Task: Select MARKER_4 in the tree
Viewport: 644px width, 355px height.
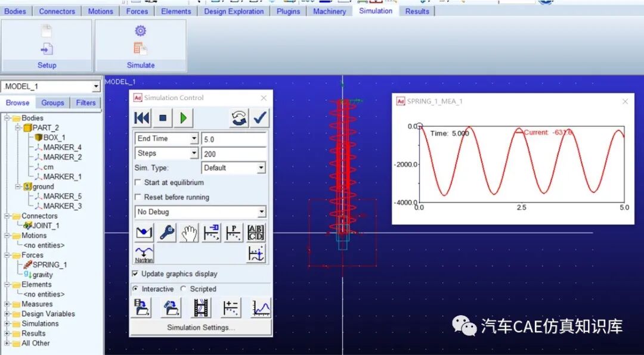Action: pos(58,147)
